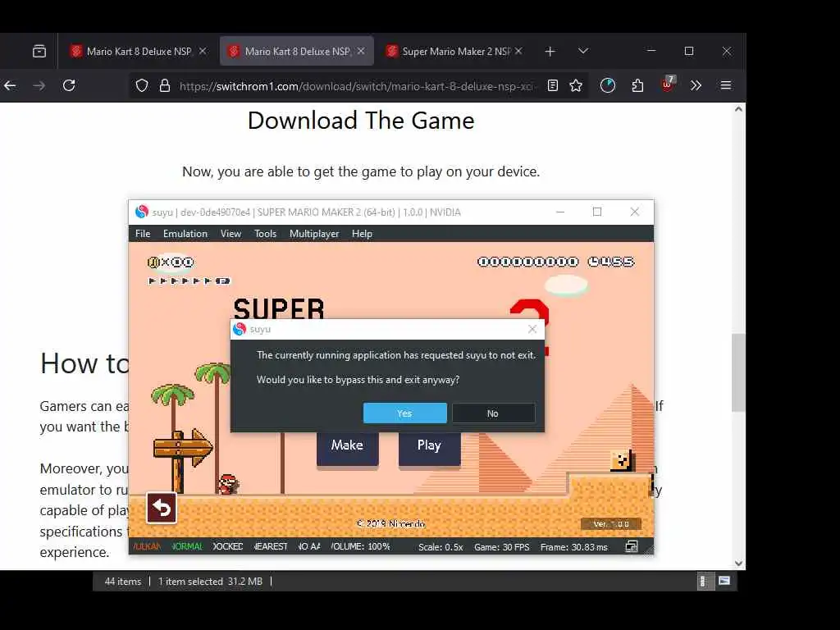Viewport: 840px width, 630px height.
Task: Close the first Mario Kart 8 Deluxe tab
Action: (x=203, y=52)
